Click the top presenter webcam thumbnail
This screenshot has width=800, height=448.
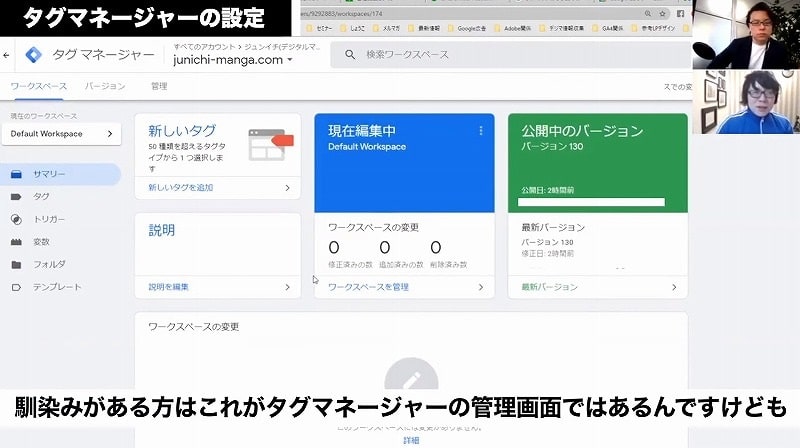[x=746, y=34]
